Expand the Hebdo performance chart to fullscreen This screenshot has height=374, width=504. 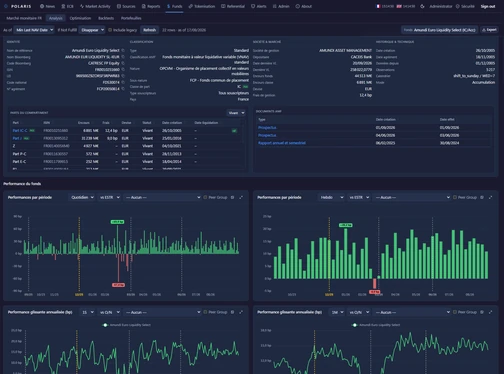[x=490, y=197]
